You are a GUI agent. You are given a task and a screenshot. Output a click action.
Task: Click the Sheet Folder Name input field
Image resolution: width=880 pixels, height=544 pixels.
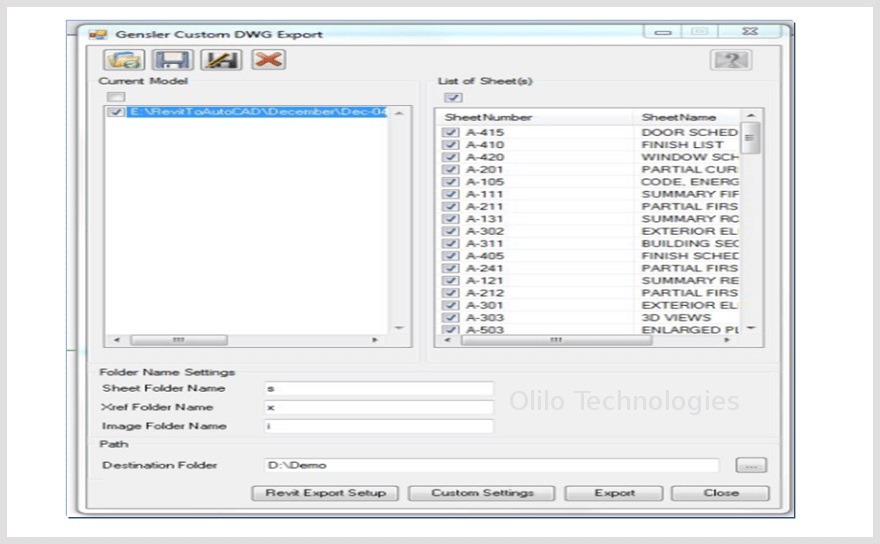pos(379,388)
